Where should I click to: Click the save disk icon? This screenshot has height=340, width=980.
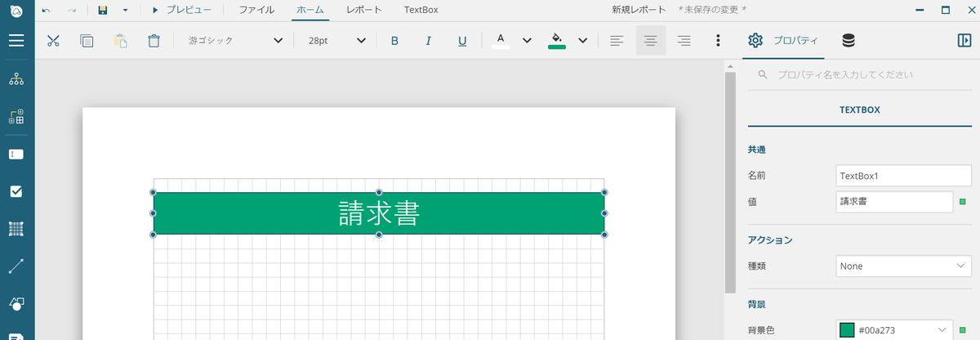click(x=102, y=10)
